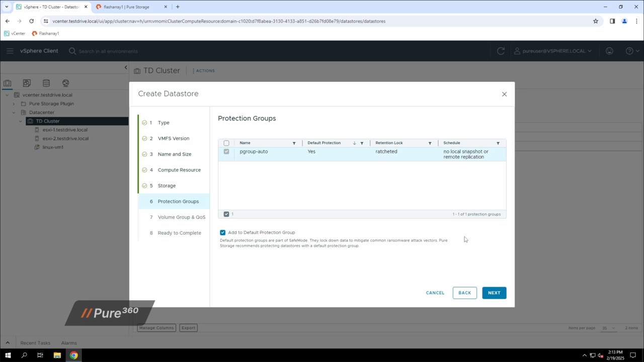
Task: Toggle the select-all checkbox in table header
Action: click(226, 143)
